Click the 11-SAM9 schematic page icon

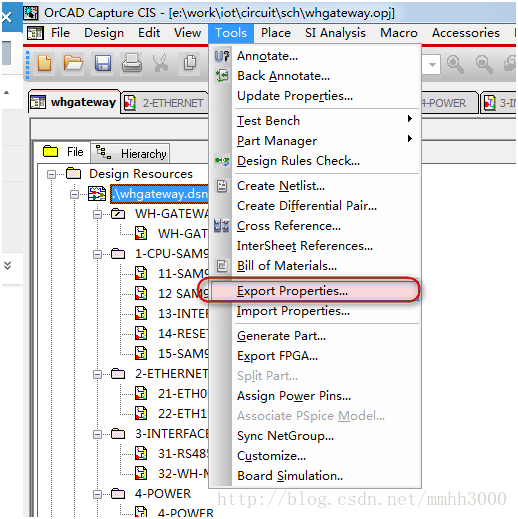tap(141, 273)
